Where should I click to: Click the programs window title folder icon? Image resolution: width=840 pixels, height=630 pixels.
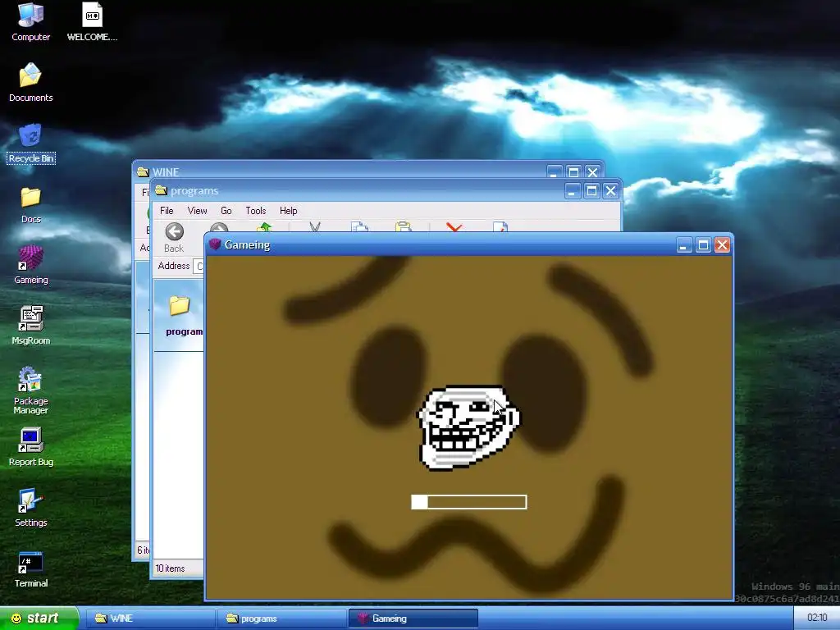161,190
